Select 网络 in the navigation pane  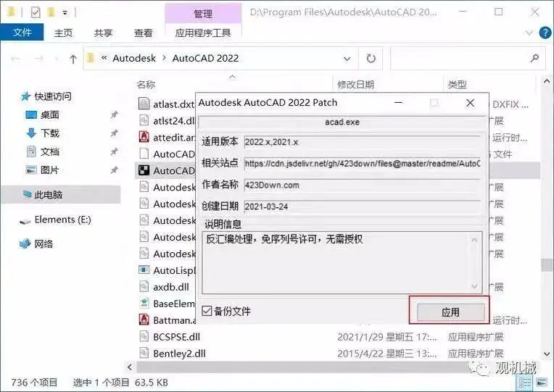[43, 243]
